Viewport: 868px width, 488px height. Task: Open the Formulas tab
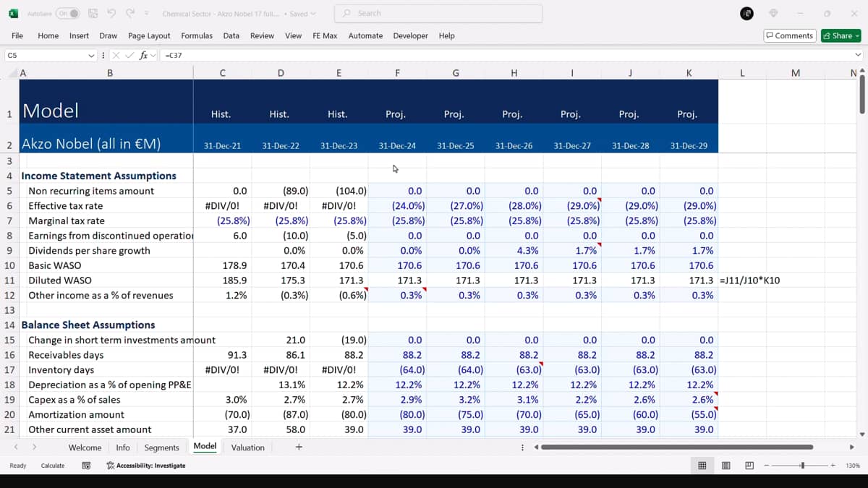point(197,35)
